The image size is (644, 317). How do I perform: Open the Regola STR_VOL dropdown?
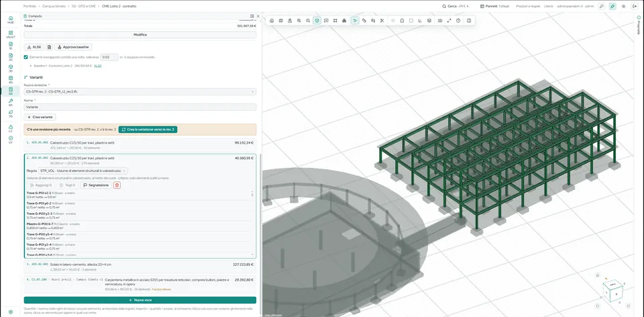point(83,171)
